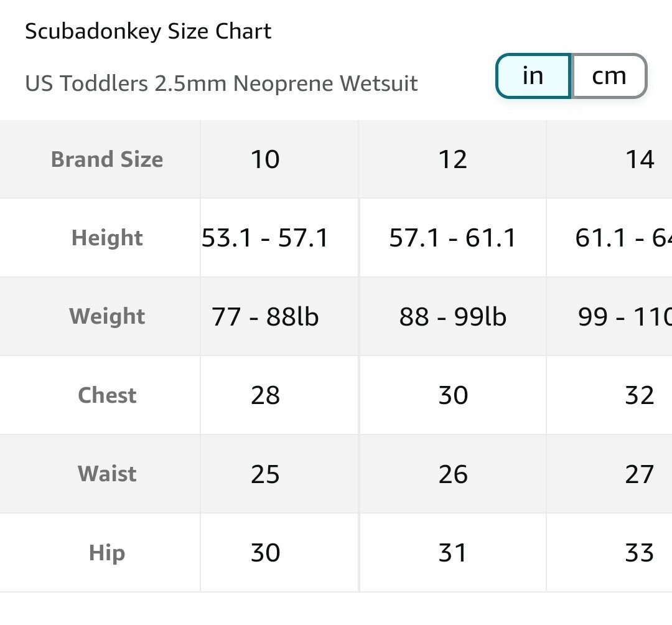Screen dimensions: 672x625
Task: Select the Height row label
Action: coord(107,238)
